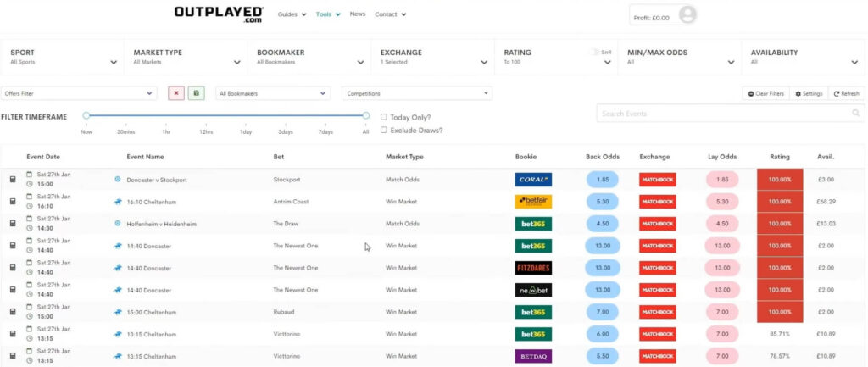Viewport: 868px width, 367px height.
Task: Click Matchbook logo in Rubaud row
Action: point(658,312)
